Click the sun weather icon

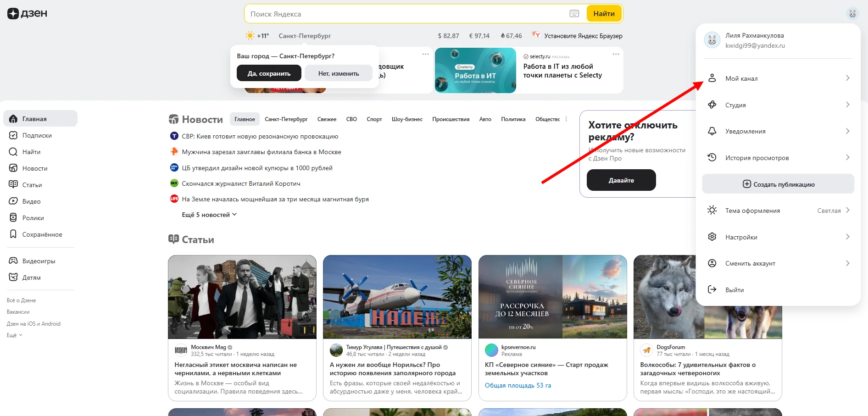(250, 36)
